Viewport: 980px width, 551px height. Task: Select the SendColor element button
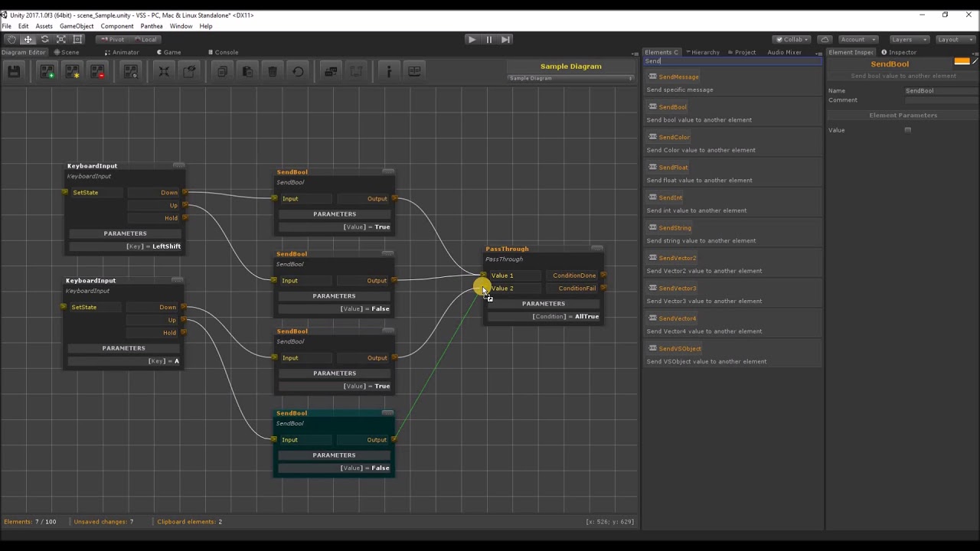coord(668,137)
